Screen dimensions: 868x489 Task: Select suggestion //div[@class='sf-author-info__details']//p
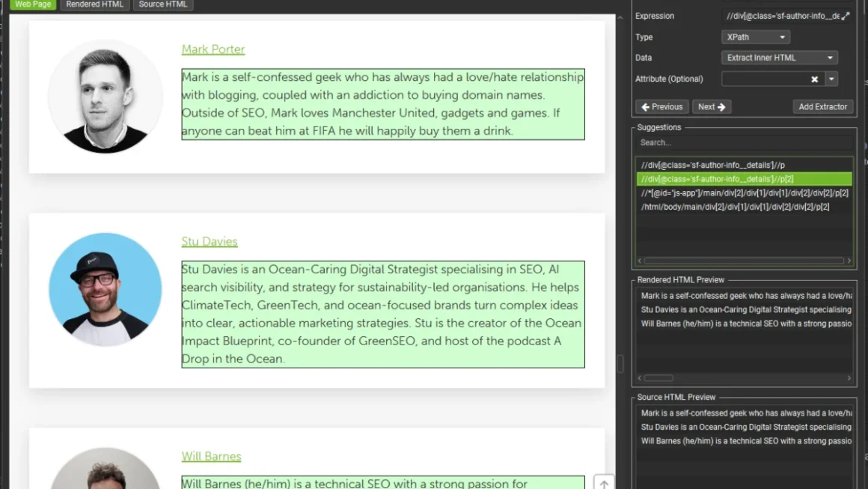point(744,165)
